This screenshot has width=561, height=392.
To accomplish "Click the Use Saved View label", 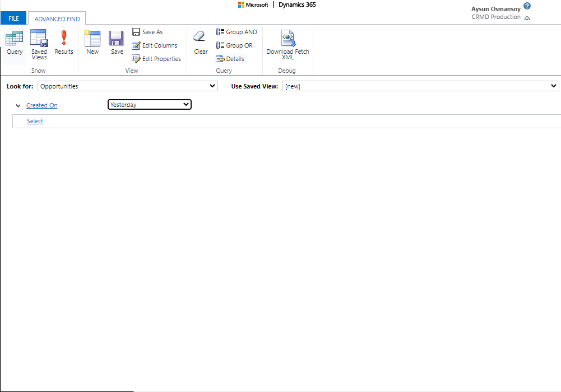I will pyautogui.click(x=254, y=86).
